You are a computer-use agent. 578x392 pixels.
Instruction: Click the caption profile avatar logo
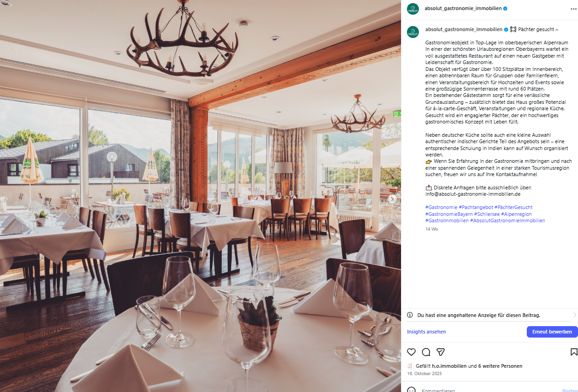tap(413, 32)
